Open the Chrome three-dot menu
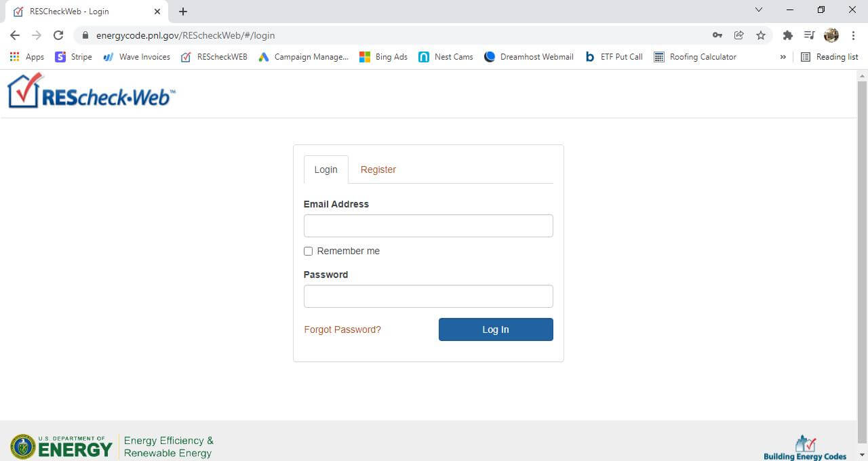Screen dimensions: 868x461 point(852,35)
